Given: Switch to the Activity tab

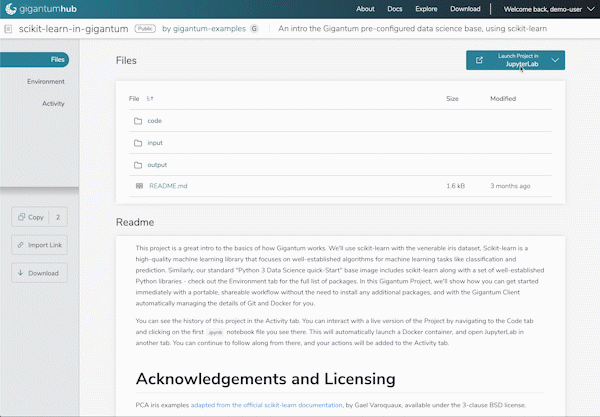Looking at the screenshot, I should pos(53,104).
